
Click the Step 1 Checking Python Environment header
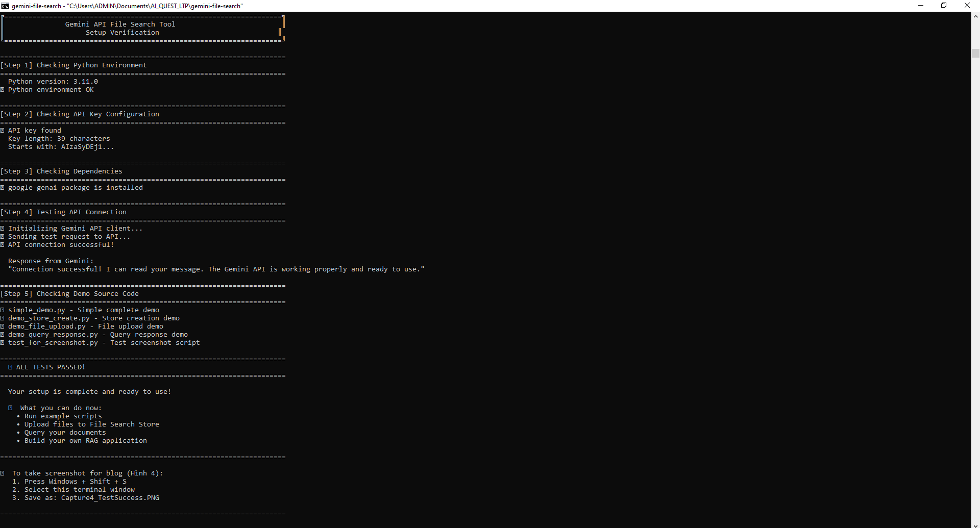point(74,65)
